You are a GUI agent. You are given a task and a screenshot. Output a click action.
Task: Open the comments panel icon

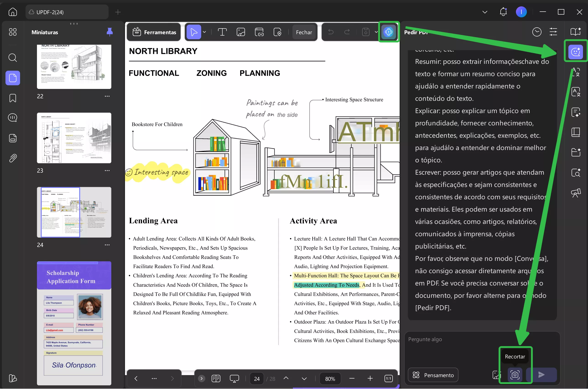point(13,118)
